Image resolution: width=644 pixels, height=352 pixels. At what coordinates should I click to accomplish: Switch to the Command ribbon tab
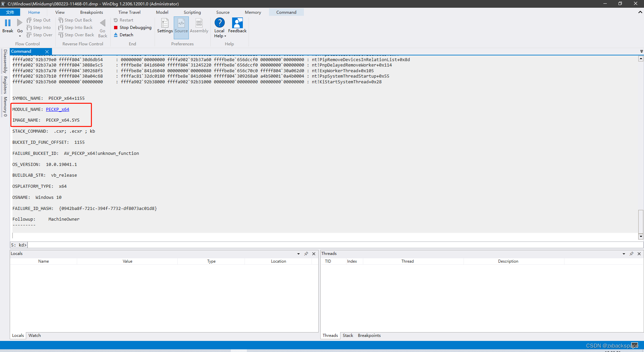pos(286,12)
